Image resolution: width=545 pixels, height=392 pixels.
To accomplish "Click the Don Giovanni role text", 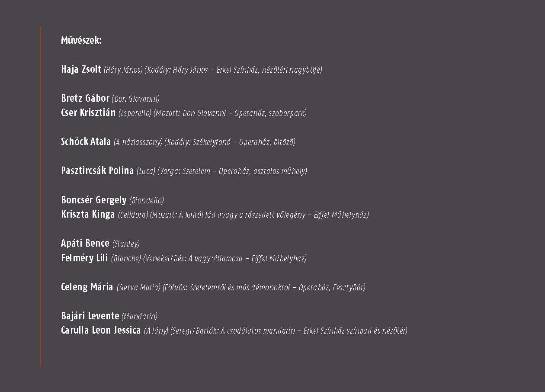I will (x=136, y=99).
